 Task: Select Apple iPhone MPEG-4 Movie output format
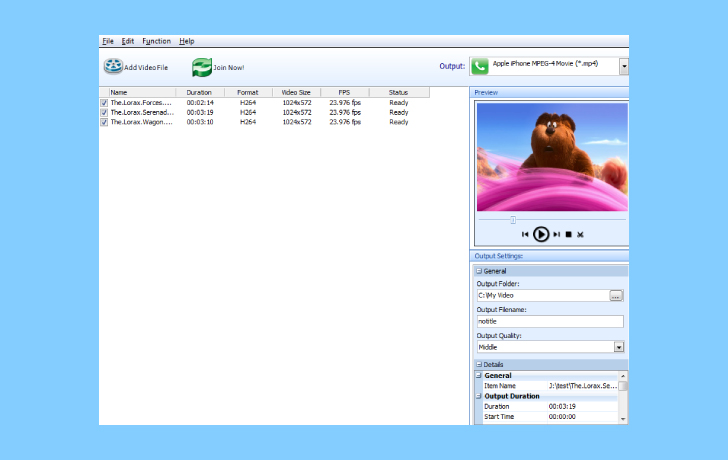coord(545,66)
